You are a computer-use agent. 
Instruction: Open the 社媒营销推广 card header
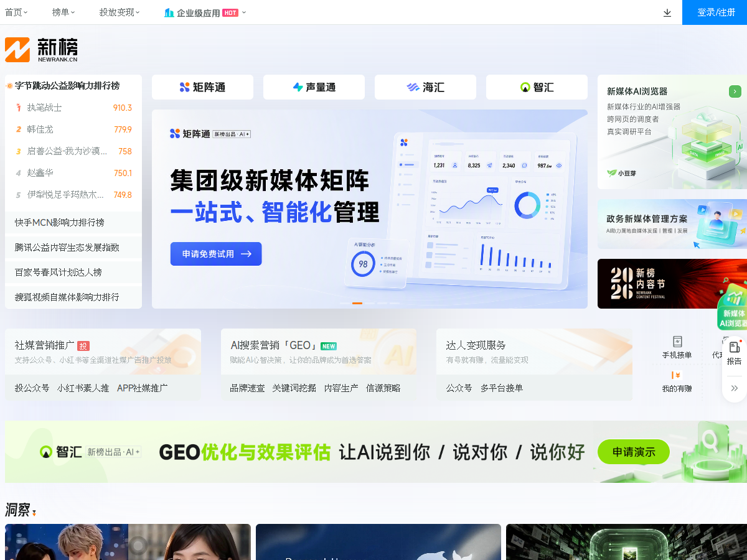click(x=103, y=352)
